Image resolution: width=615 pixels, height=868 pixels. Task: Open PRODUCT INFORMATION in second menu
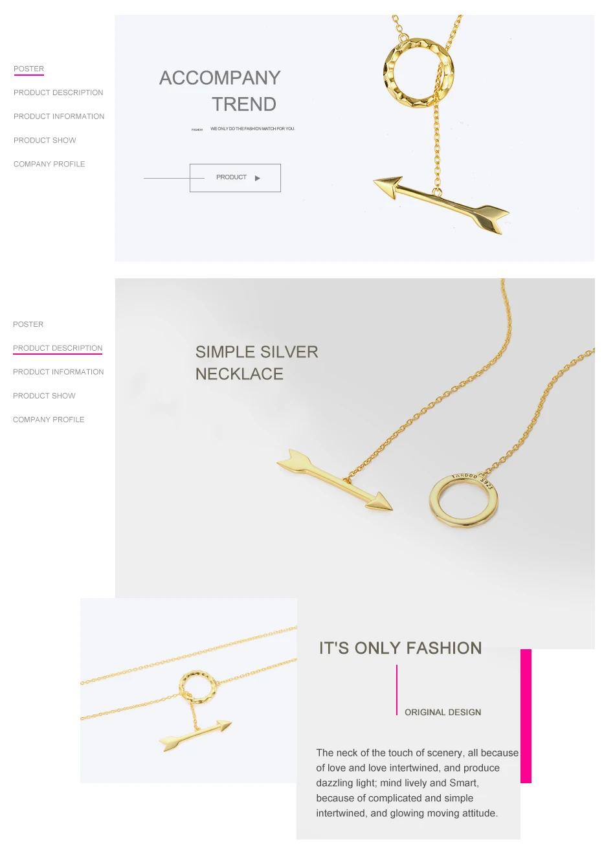pos(58,372)
